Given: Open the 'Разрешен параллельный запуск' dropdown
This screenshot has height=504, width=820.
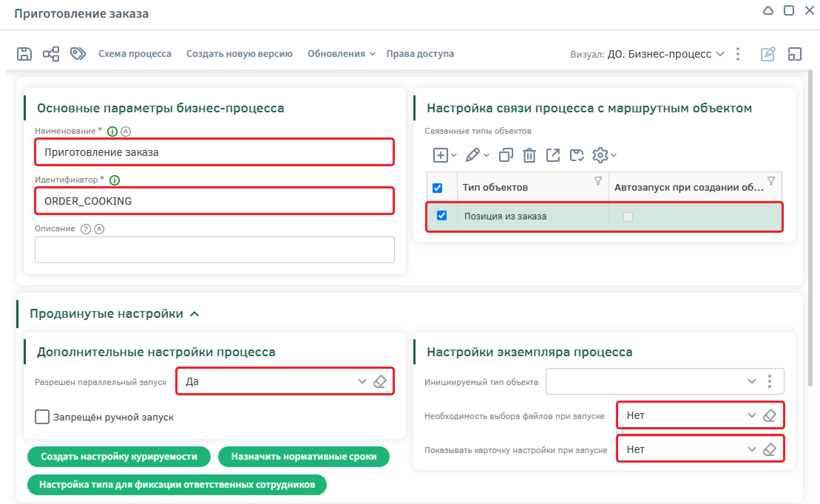Looking at the screenshot, I should [362, 381].
